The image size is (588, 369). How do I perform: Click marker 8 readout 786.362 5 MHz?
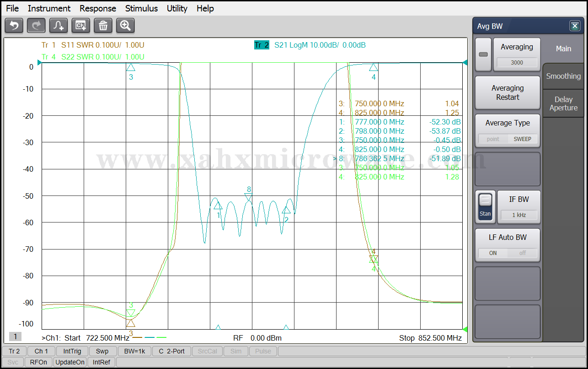380,158
